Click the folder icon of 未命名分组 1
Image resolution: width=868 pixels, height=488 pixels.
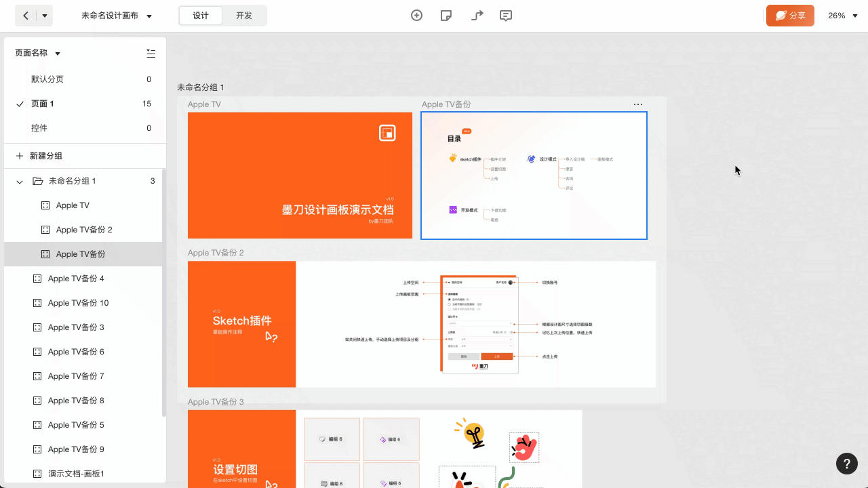(x=38, y=181)
